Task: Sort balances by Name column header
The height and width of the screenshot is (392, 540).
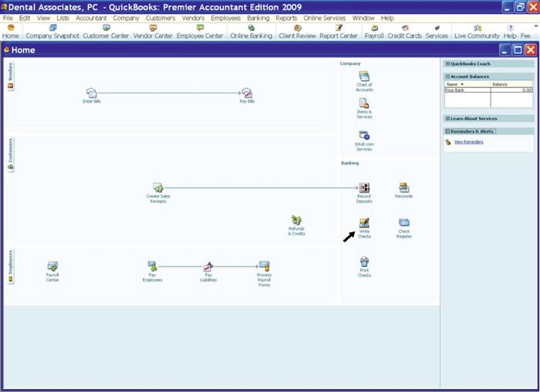Action: [x=454, y=83]
